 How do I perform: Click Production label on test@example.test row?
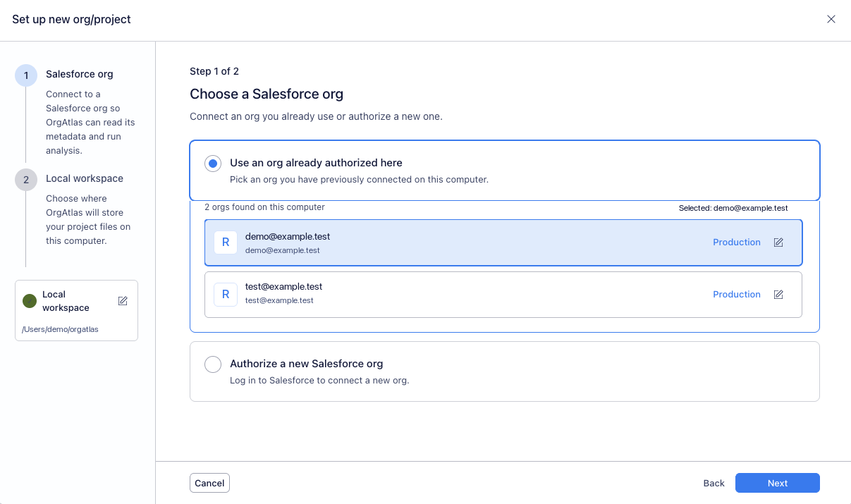(x=737, y=295)
